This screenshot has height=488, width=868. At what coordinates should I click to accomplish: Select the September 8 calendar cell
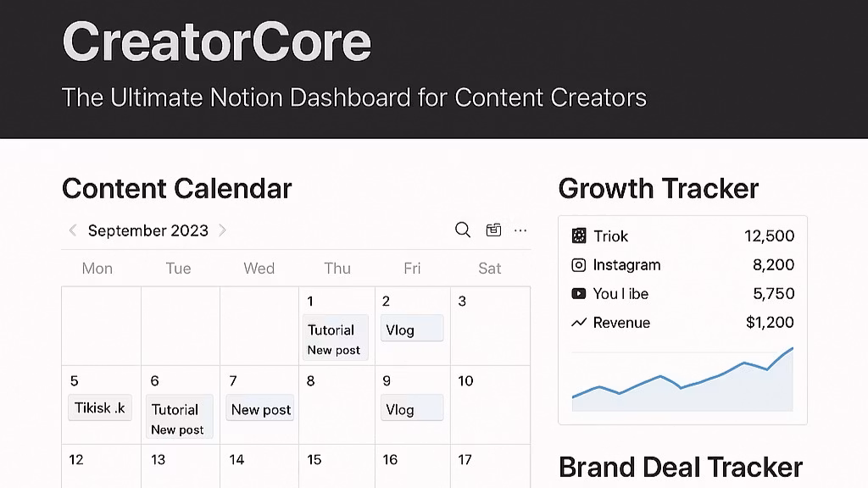coord(337,405)
